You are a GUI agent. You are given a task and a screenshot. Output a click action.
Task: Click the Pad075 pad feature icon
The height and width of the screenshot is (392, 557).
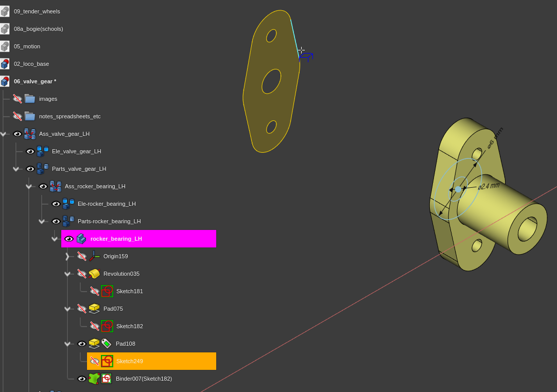pyautogui.click(x=94, y=309)
